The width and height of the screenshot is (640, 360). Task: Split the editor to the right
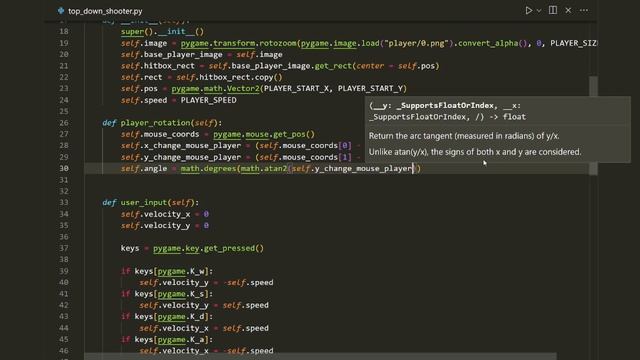553,10
